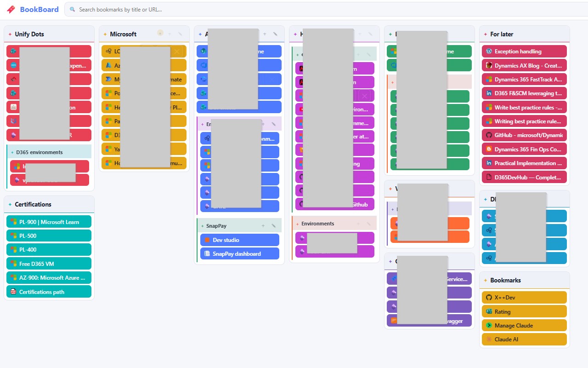Open Practical Implementation bookmark
This screenshot has height=368, width=588.
[x=524, y=163]
